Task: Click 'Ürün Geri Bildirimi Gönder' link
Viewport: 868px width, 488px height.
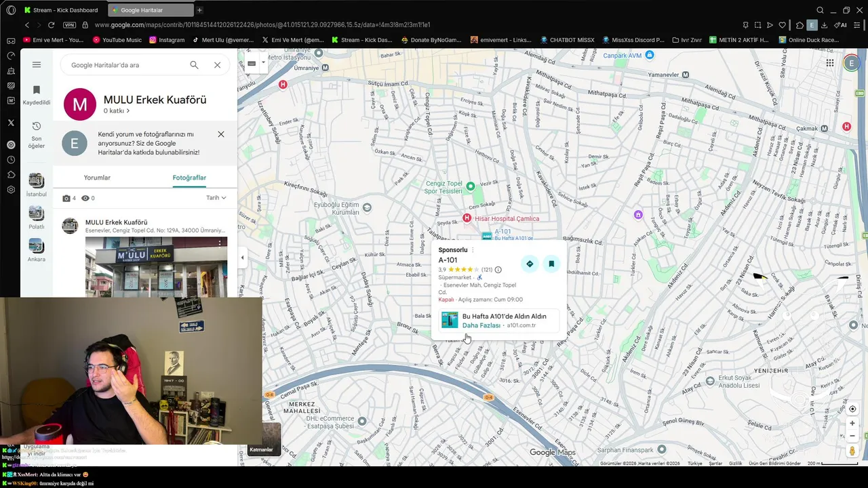Action: [774, 464]
